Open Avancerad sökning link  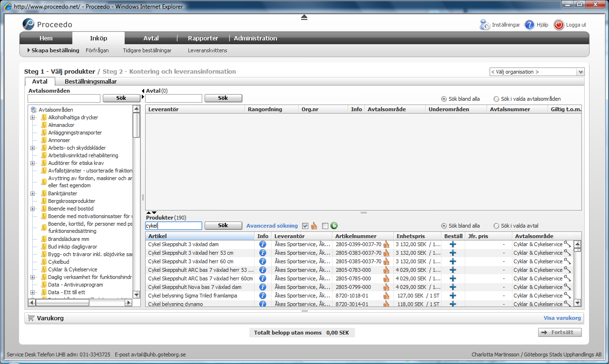pyautogui.click(x=272, y=226)
